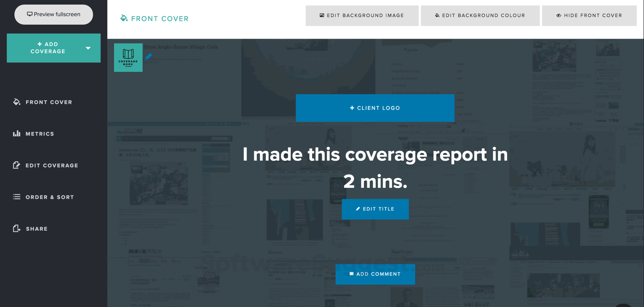Viewport: 644px width, 307px height.
Task: Click the Edit Coverage pencil icon
Action: pyautogui.click(x=17, y=165)
